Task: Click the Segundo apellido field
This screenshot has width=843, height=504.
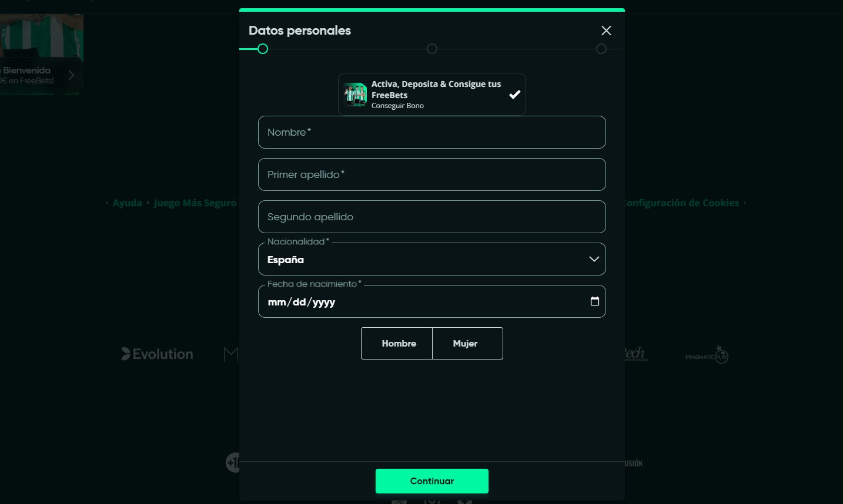Action: click(432, 217)
